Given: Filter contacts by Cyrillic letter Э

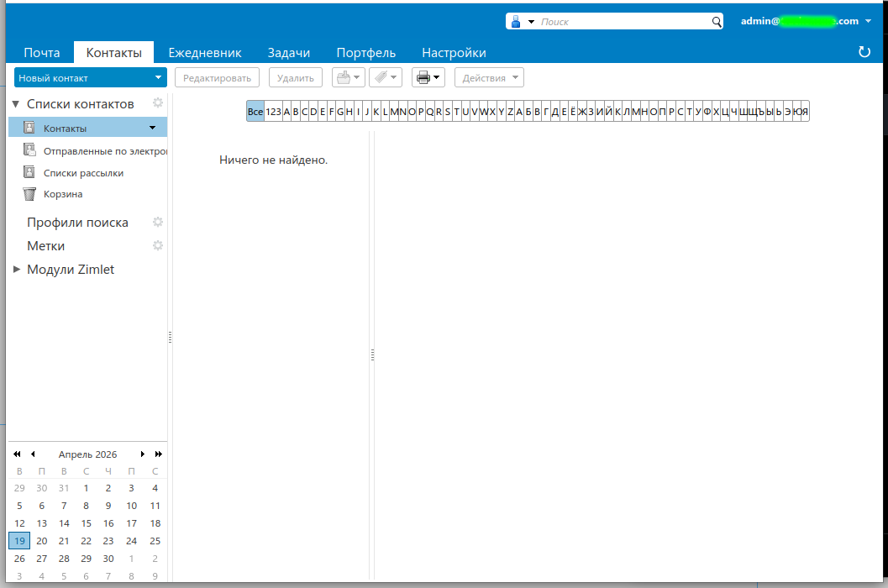Looking at the screenshot, I should (788, 111).
